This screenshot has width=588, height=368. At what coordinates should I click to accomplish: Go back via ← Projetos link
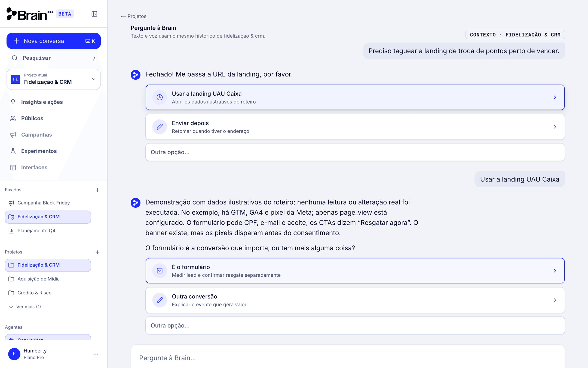coord(133,16)
